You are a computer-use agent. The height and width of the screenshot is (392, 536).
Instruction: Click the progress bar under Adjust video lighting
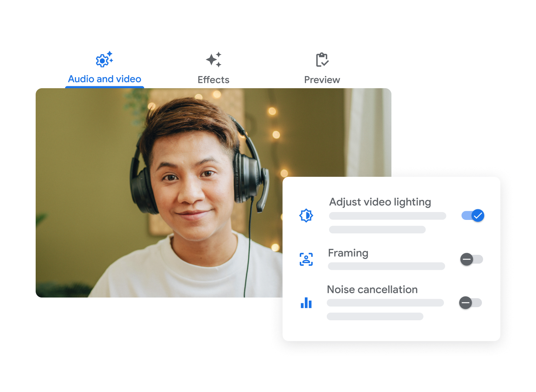pyautogui.click(x=387, y=216)
